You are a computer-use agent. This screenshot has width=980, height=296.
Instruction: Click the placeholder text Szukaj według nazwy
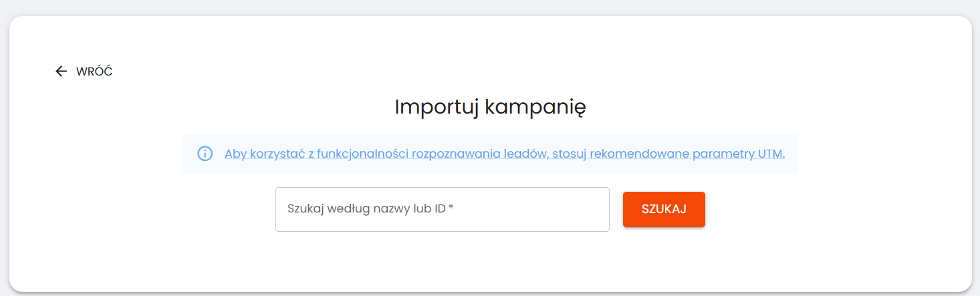(x=344, y=208)
